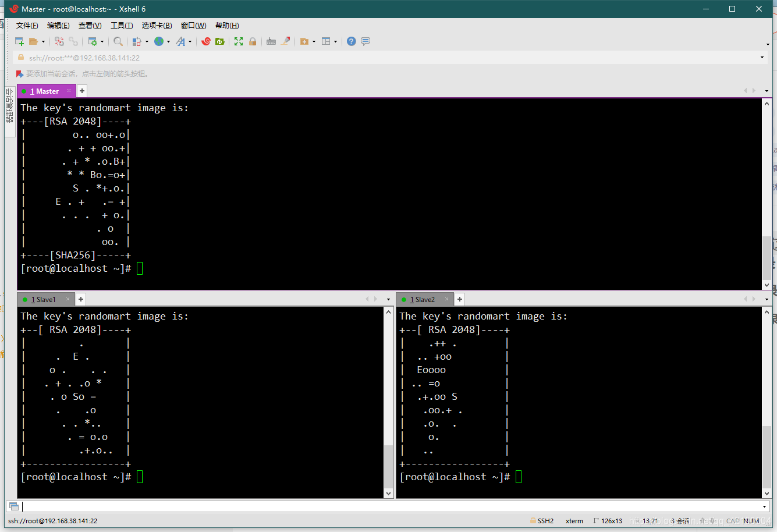Expand the font settings dropdown arrow
Viewport: 777px width, 532px height.
pyautogui.click(x=190, y=42)
